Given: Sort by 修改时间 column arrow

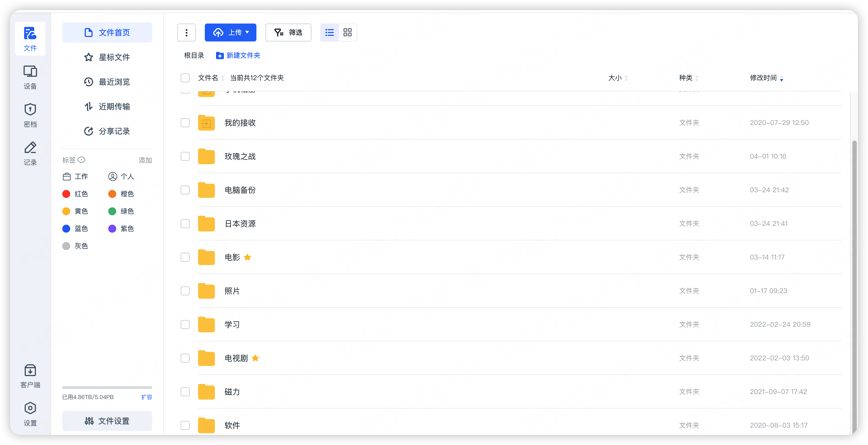Looking at the screenshot, I should (781, 78).
